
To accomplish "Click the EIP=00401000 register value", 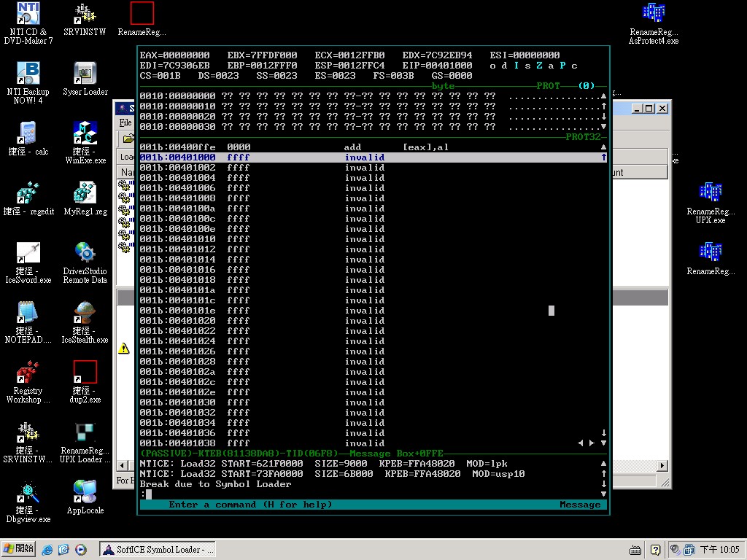I will pyautogui.click(x=437, y=65).
